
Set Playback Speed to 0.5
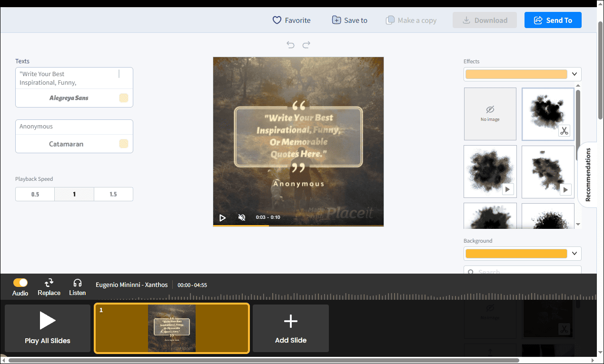point(34,194)
